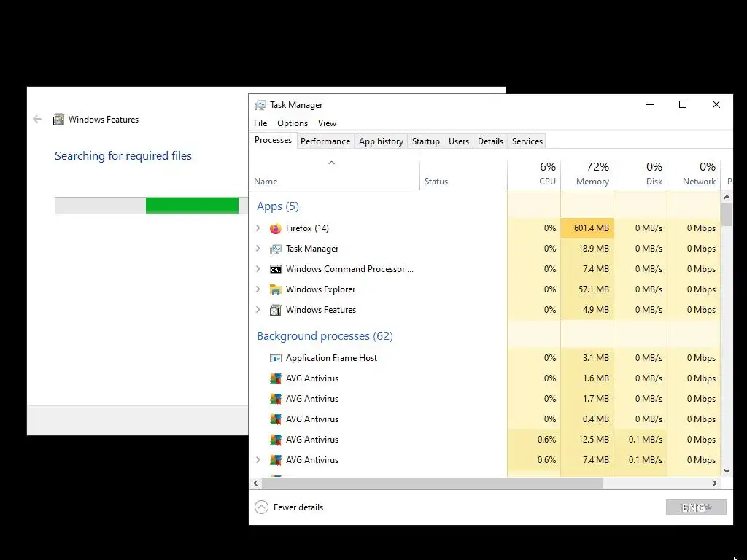Maximize the Task Manager window
Image resolution: width=747 pixels, height=560 pixels.
(x=683, y=104)
